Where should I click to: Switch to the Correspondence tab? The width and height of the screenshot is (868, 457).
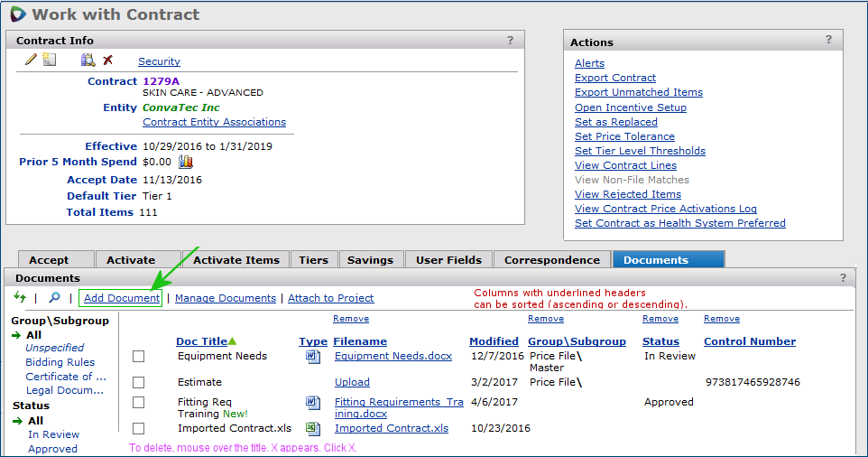point(551,260)
